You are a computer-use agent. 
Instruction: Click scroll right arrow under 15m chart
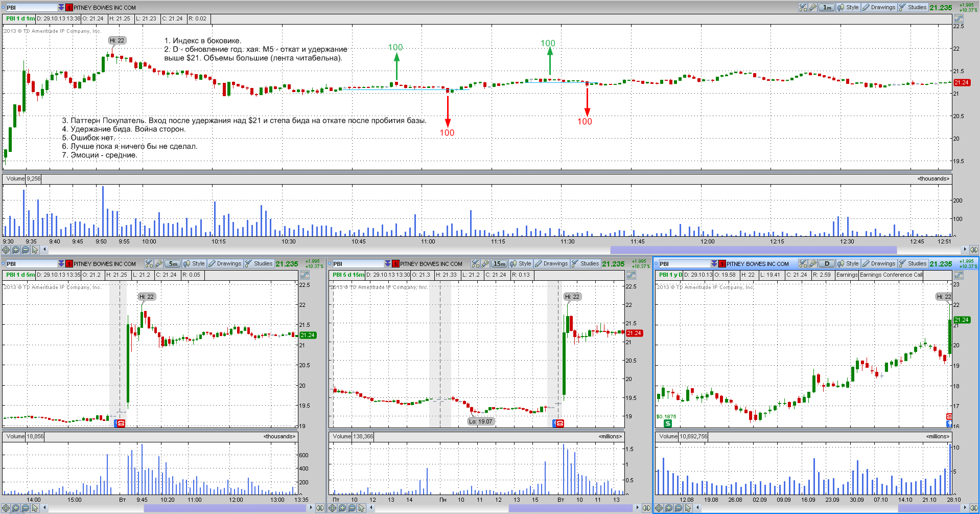pos(637,508)
